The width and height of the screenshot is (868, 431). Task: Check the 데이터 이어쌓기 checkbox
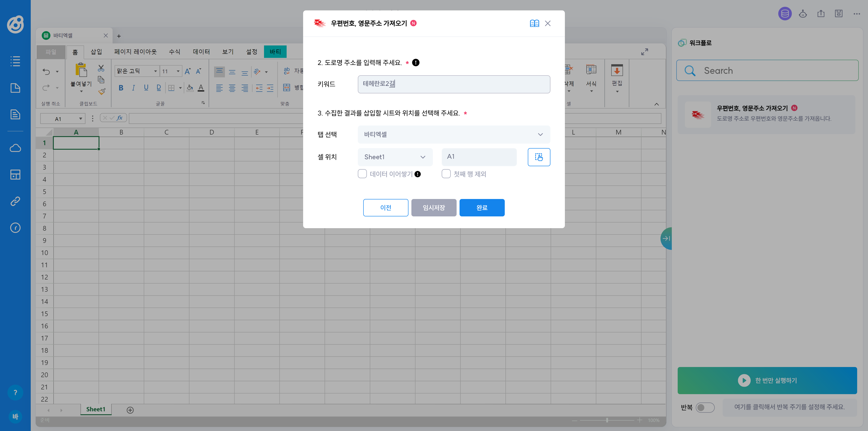[362, 174]
